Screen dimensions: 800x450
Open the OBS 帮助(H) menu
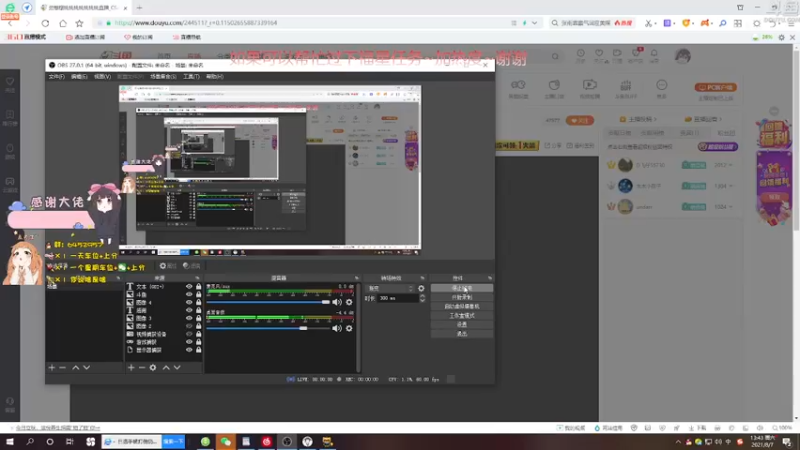coord(215,77)
